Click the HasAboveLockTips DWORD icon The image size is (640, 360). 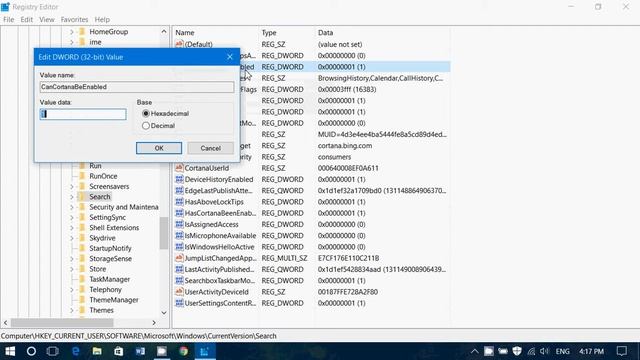pyautogui.click(x=179, y=202)
